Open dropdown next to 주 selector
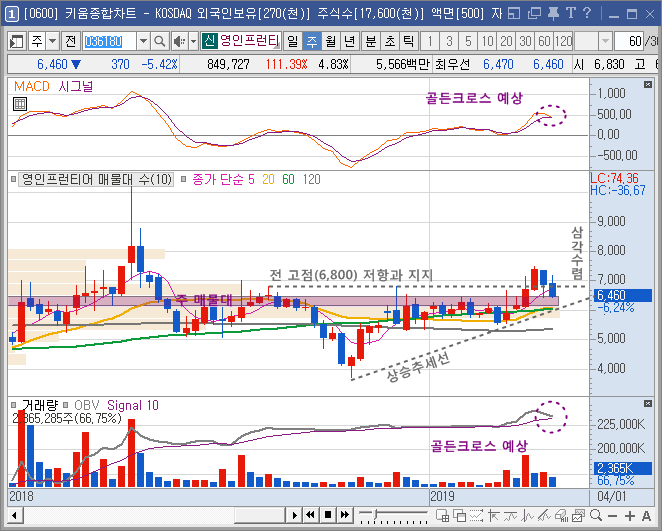This screenshot has width=662, height=531. 52,41
